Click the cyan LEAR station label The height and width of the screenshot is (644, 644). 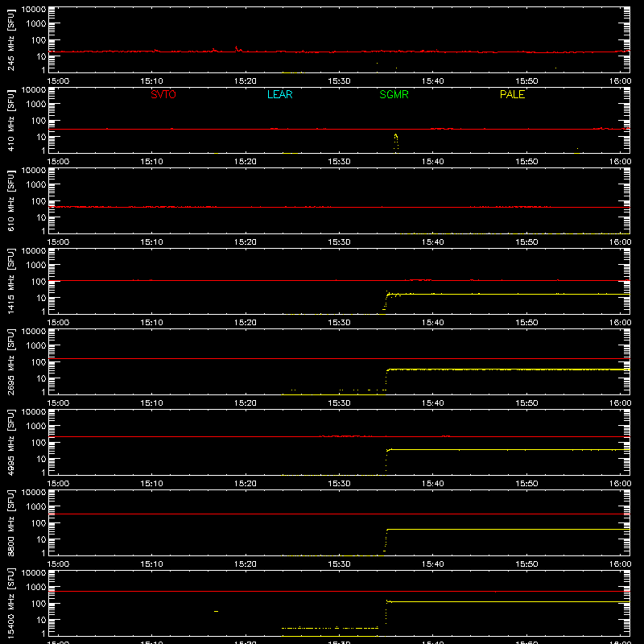tap(279, 94)
